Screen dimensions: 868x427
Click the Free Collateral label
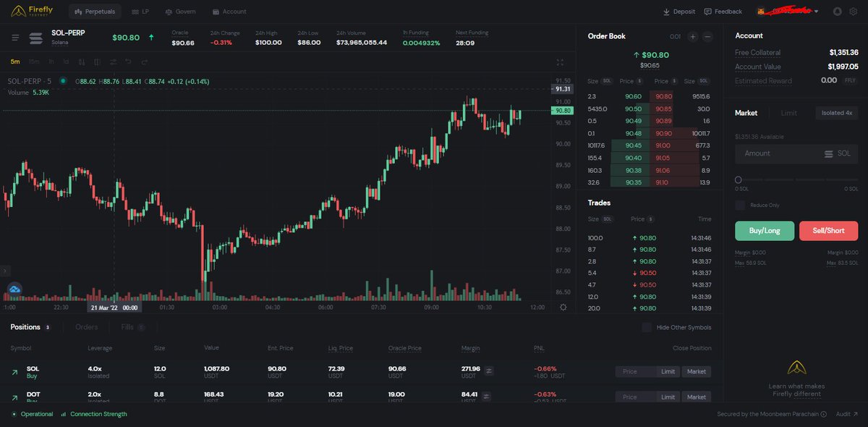pos(757,53)
